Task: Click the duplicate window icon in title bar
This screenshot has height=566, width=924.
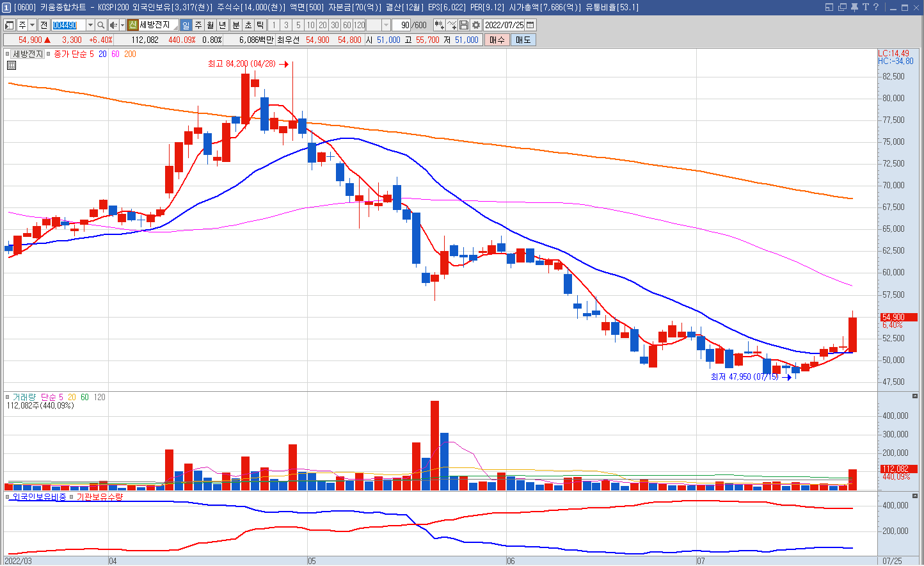Action: (841, 7)
